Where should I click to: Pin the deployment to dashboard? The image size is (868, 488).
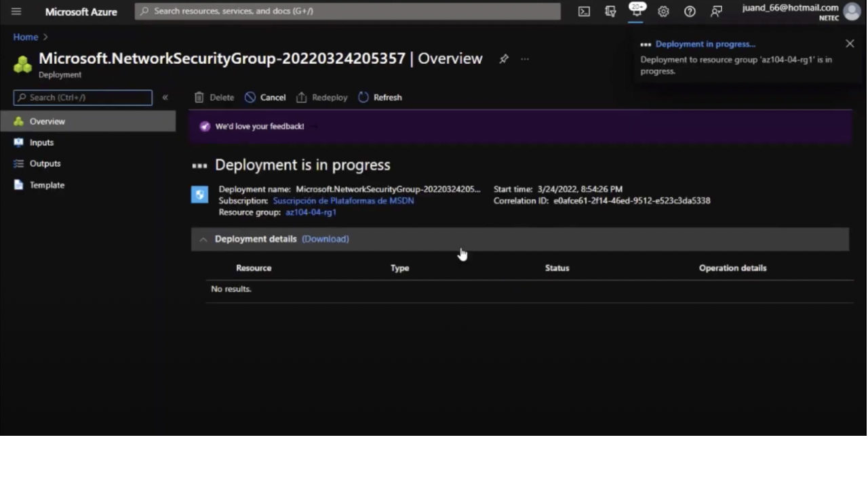504,59
